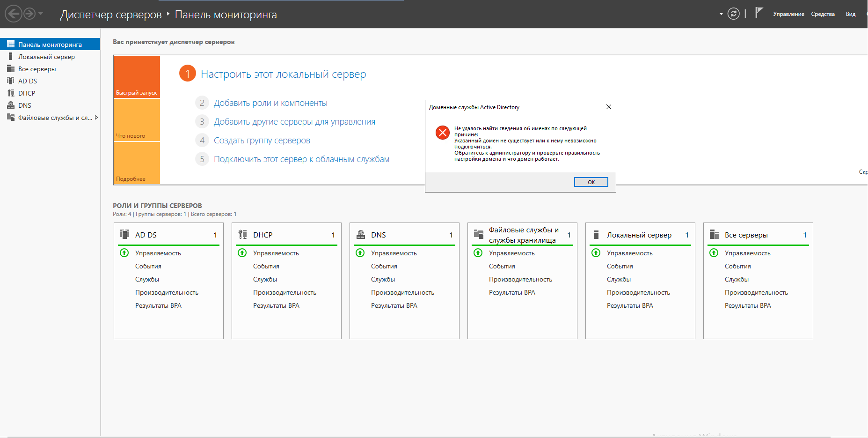
Task: Click the back navigation arrow
Action: click(x=14, y=14)
